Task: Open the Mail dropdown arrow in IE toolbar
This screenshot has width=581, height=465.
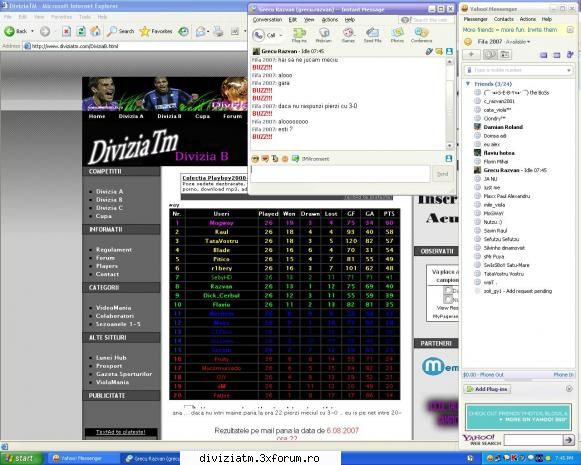Action: pyautogui.click(x=208, y=32)
